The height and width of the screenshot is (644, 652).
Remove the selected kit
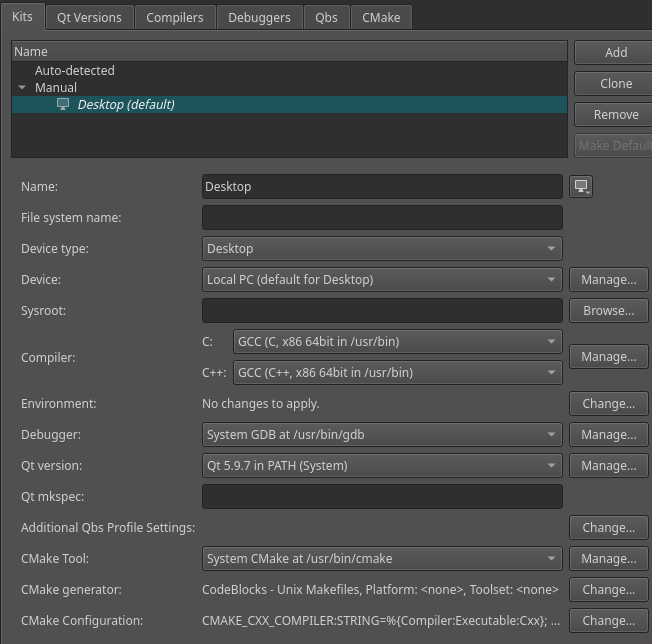615,114
